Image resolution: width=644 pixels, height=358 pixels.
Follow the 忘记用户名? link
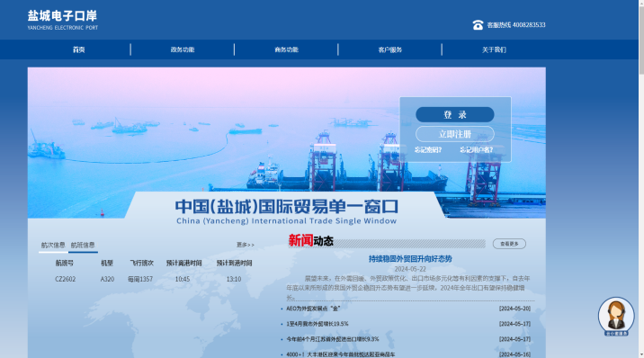point(476,150)
